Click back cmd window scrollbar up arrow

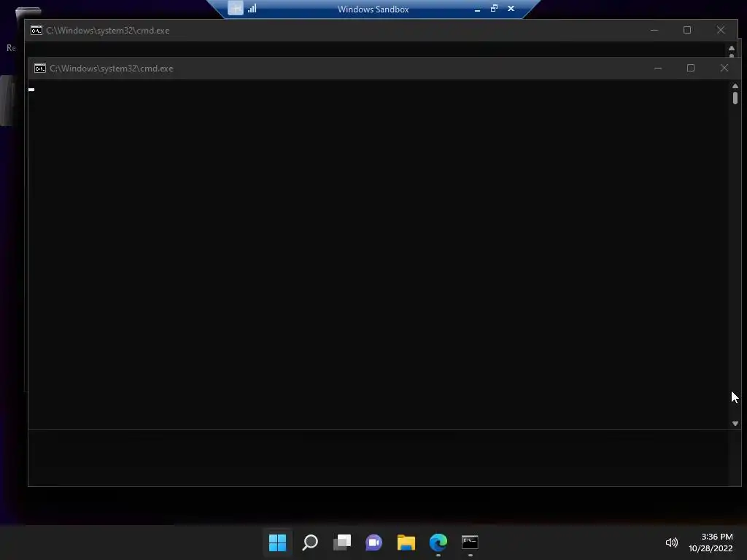point(732,48)
